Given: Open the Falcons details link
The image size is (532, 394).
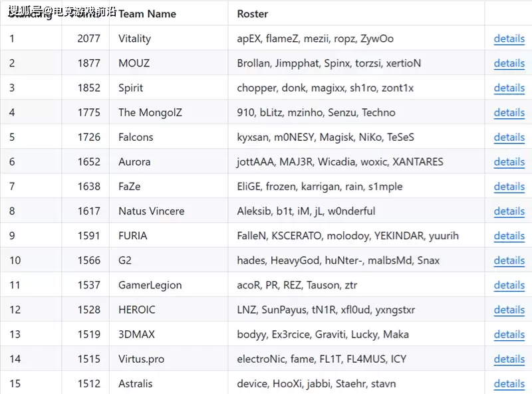Looking at the screenshot, I should 509,137.
